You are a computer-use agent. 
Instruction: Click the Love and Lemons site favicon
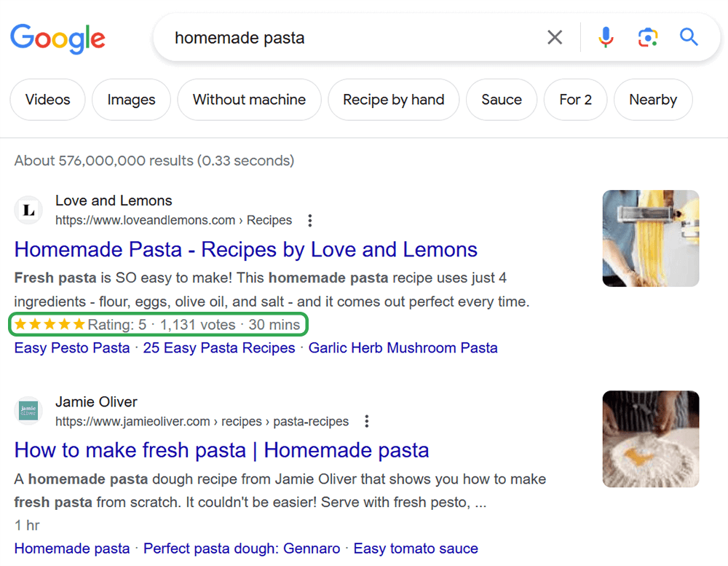click(x=28, y=210)
